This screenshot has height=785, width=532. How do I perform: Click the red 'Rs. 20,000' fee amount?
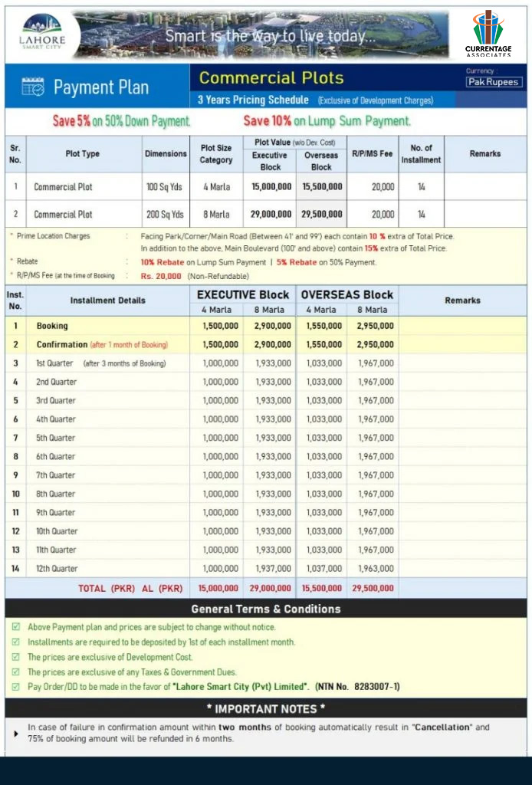[161, 276]
